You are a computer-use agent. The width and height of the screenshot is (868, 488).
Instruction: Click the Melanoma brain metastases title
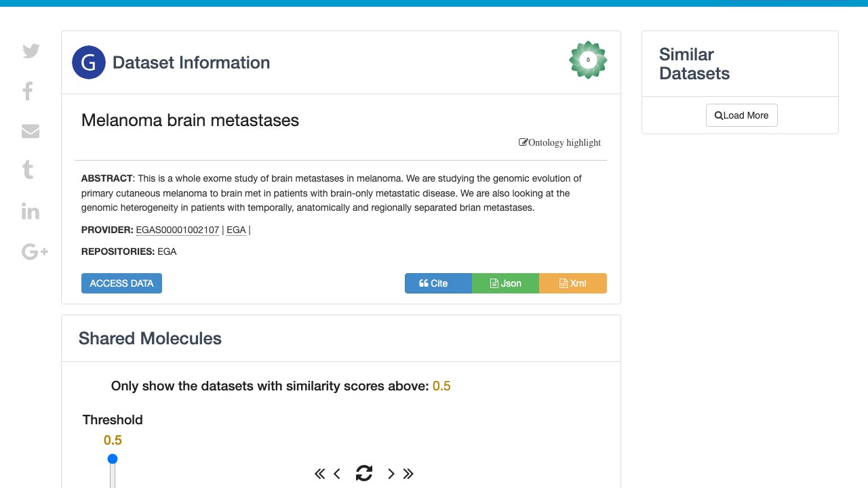(x=190, y=120)
